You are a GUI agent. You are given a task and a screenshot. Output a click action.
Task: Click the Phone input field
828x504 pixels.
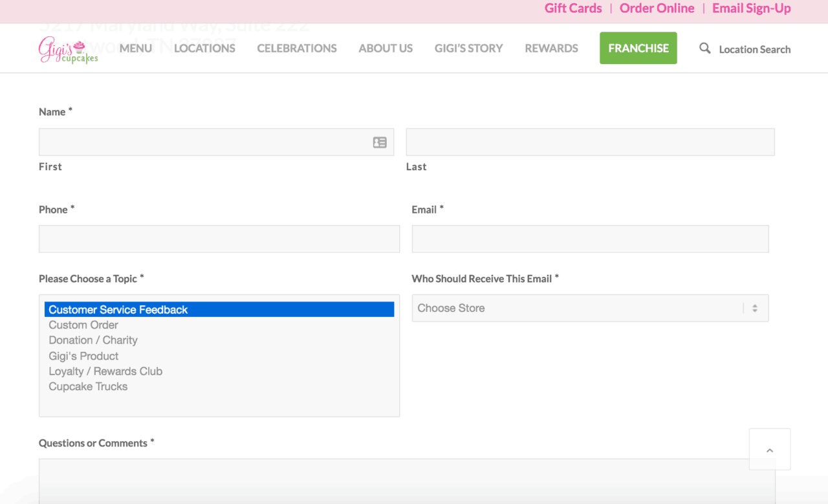[219, 239]
